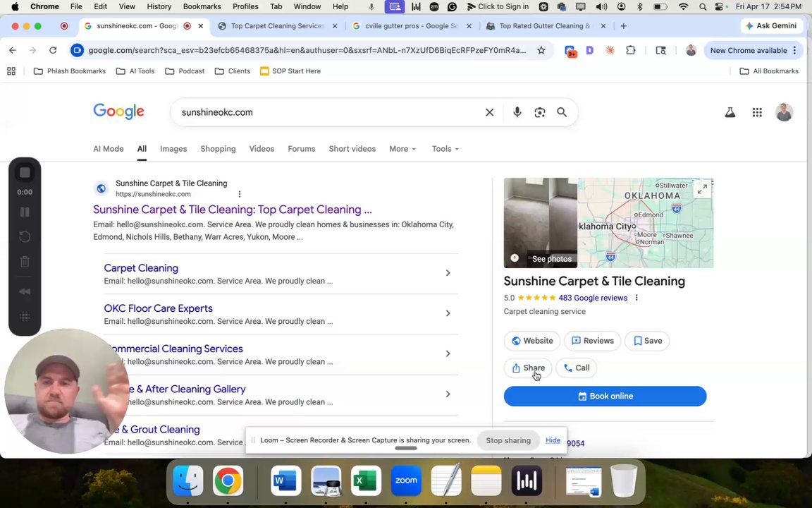
Task: Expand the map in the knowledge panel
Action: click(x=702, y=190)
